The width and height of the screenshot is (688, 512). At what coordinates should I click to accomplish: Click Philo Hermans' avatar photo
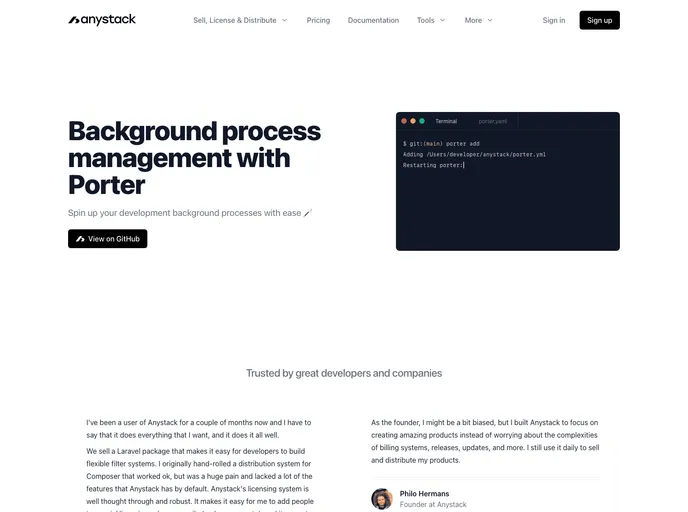pyautogui.click(x=381, y=498)
